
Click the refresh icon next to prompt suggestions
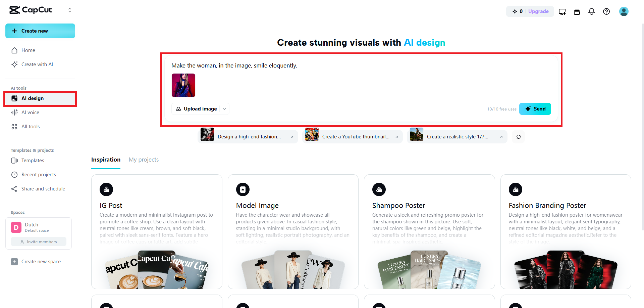(518, 137)
